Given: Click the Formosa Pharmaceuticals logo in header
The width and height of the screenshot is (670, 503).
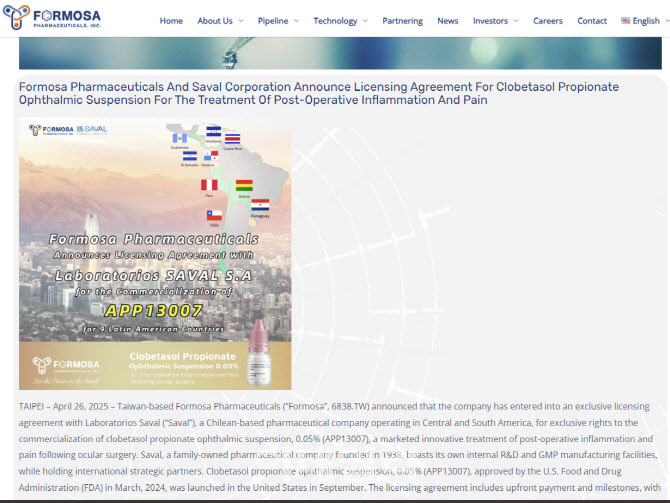Looking at the screenshot, I should tap(52, 18).
